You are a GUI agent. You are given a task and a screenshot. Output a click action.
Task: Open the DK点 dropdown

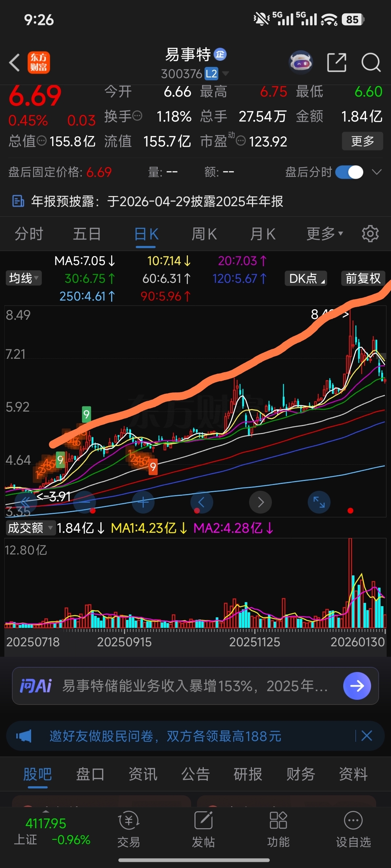pos(306,278)
